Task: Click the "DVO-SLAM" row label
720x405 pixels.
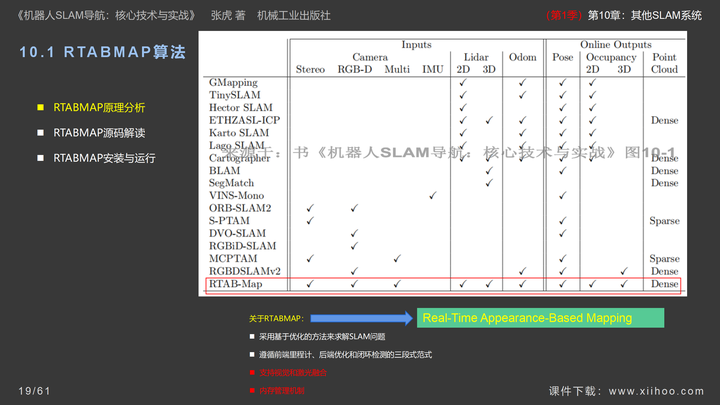Action: coord(237,233)
